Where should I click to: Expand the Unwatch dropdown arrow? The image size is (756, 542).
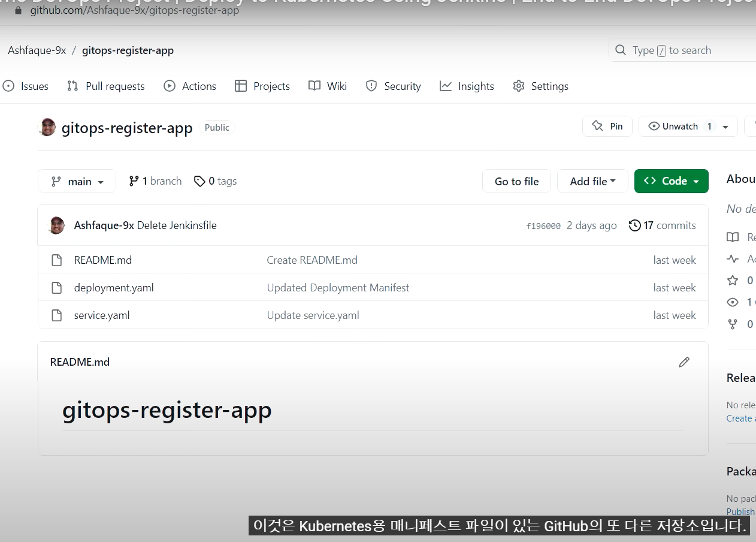pyautogui.click(x=725, y=127)
